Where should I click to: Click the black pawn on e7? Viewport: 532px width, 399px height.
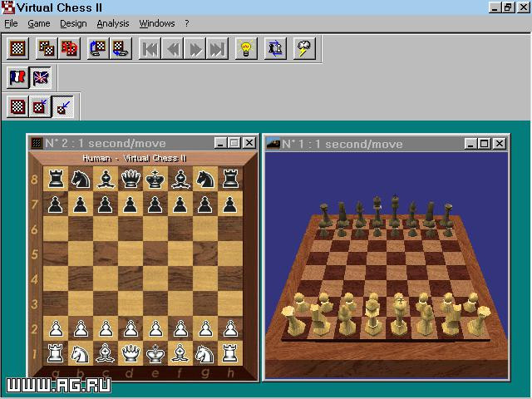(x=155, y=204)
